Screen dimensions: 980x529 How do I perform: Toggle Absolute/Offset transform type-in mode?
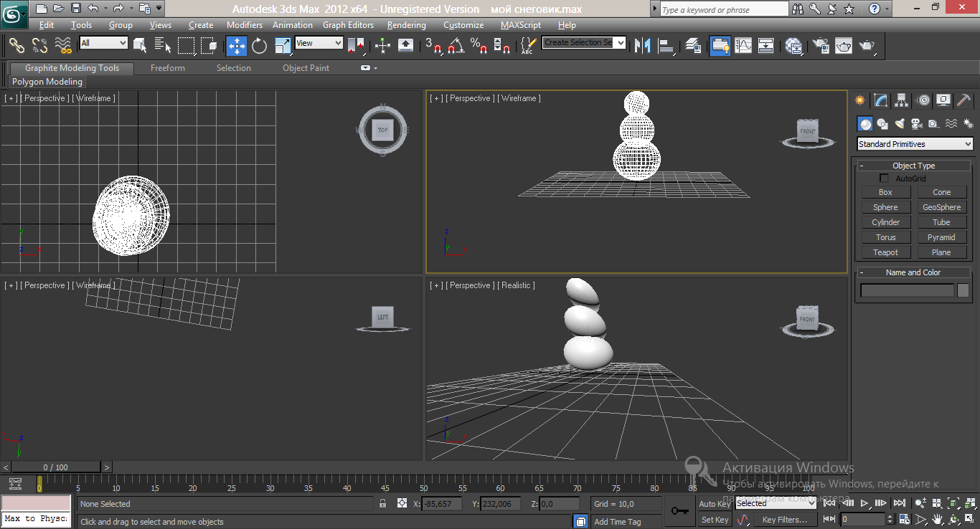pyautogui.click(x=402, y=504)
